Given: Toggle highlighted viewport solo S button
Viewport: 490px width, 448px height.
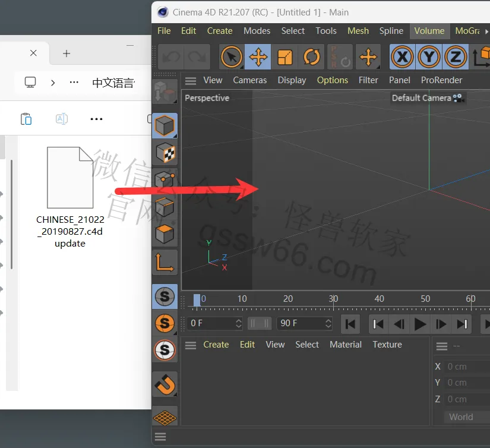Looking at the screenshot, I should click(165, 296).
